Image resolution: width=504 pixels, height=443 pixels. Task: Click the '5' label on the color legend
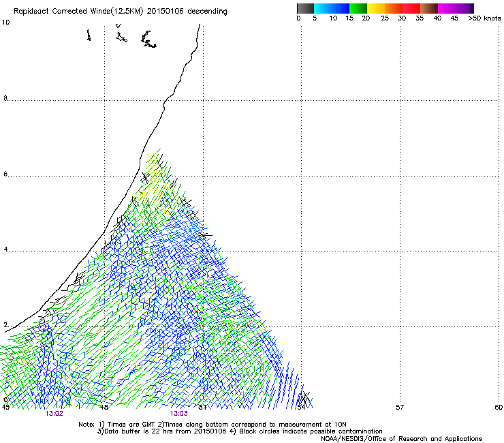point(315,18)
